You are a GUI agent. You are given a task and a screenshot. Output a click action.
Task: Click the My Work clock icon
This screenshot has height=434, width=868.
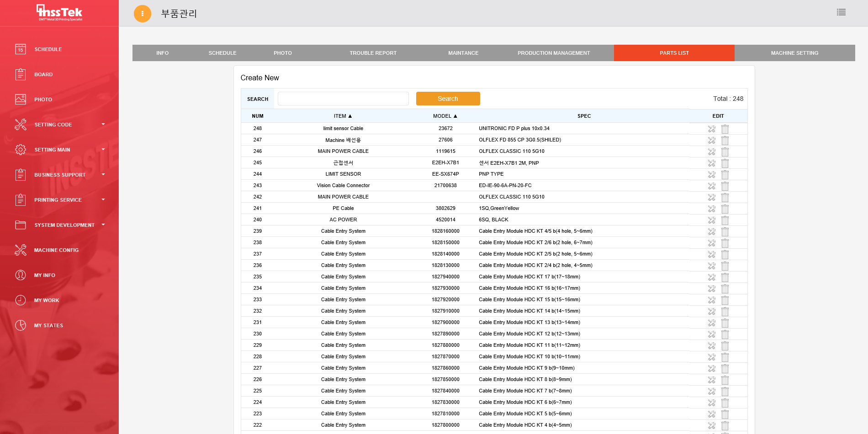point(21,300)
